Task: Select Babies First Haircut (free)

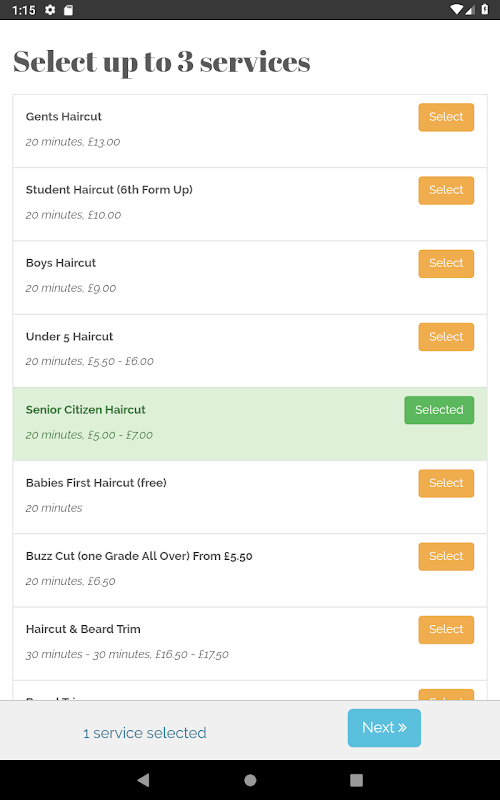Action: pyautogui.click(x=446, y=483)
